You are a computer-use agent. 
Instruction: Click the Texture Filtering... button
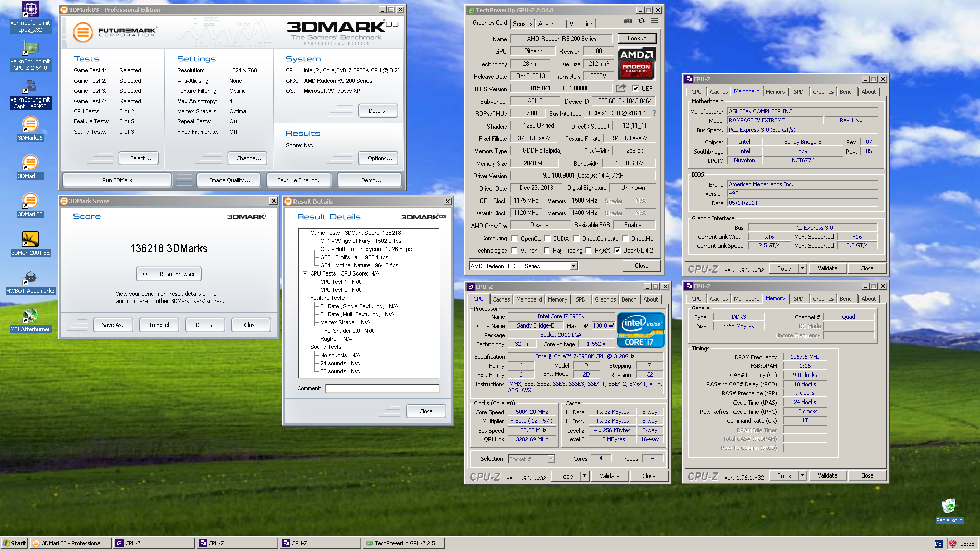coord(300,180)
